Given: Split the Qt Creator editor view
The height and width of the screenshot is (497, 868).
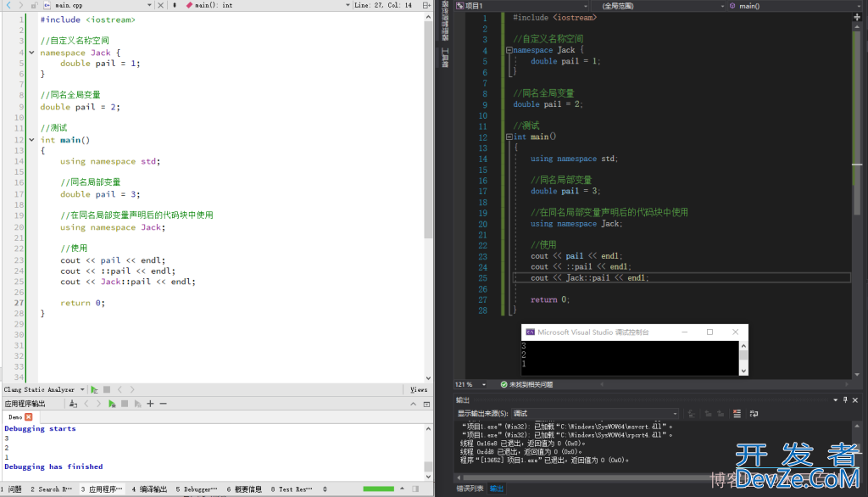Looking at the screenshot, I should click(x=426, y=5).
